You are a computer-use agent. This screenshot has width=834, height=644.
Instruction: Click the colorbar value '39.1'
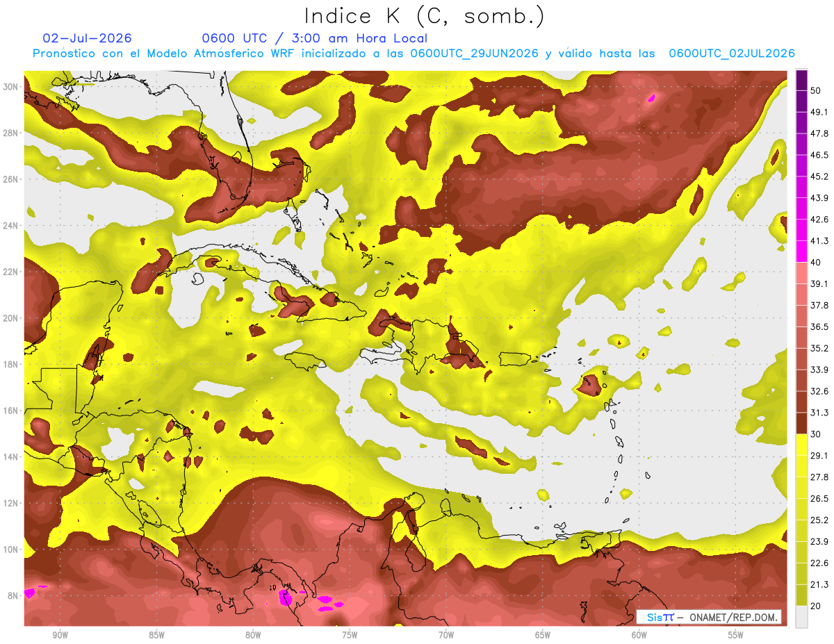point(819,283)
